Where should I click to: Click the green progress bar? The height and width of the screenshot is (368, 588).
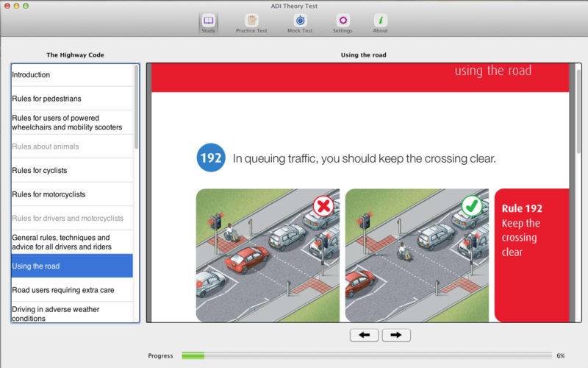coord(193,355)
